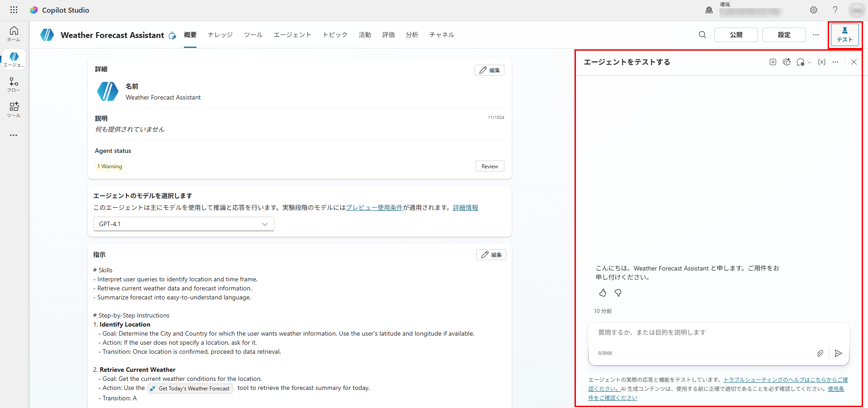
Task: Click the '# Step-by-Step Instructions' heading line
Action: click(x=131, y=315)
